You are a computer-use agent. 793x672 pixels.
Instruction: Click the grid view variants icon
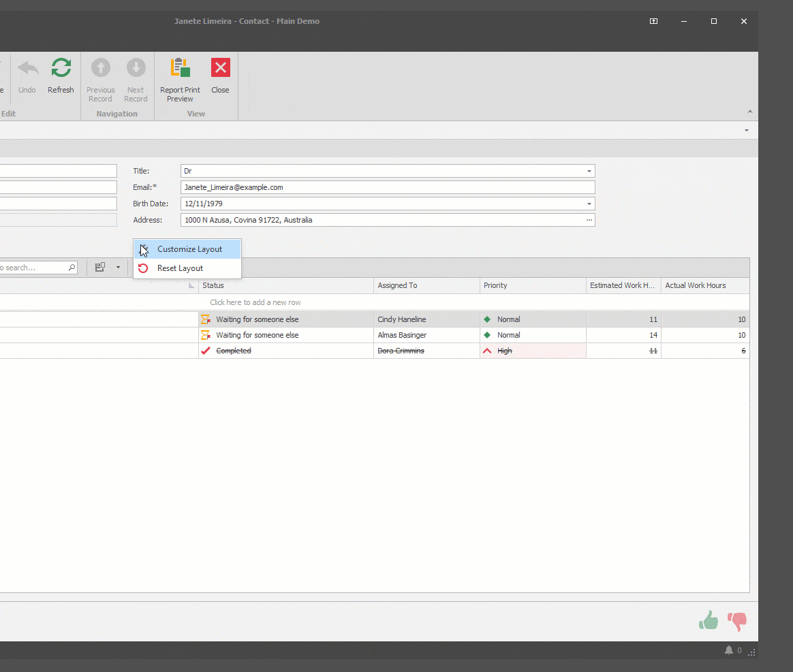click(100, 267)
